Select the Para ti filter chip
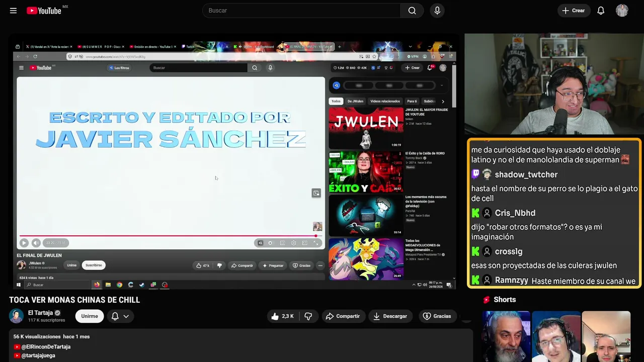The height and width of the screenshot is (362, 644). pyautogui.click(x=412, y=101)
